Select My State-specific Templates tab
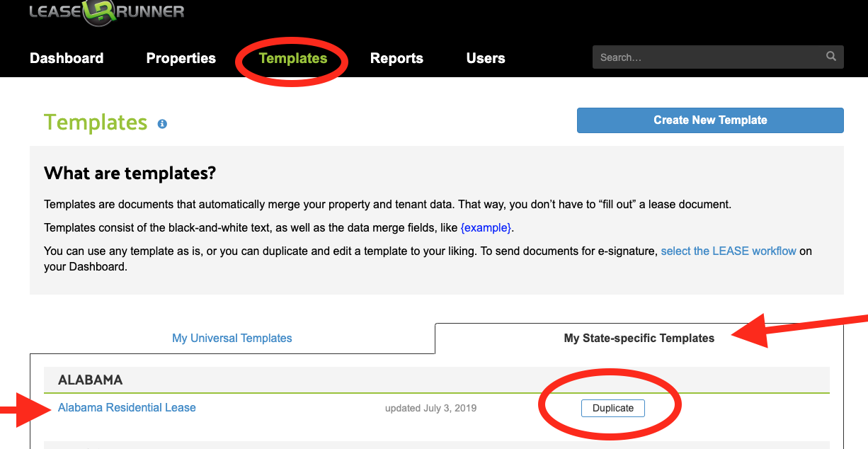 (639, 339)
